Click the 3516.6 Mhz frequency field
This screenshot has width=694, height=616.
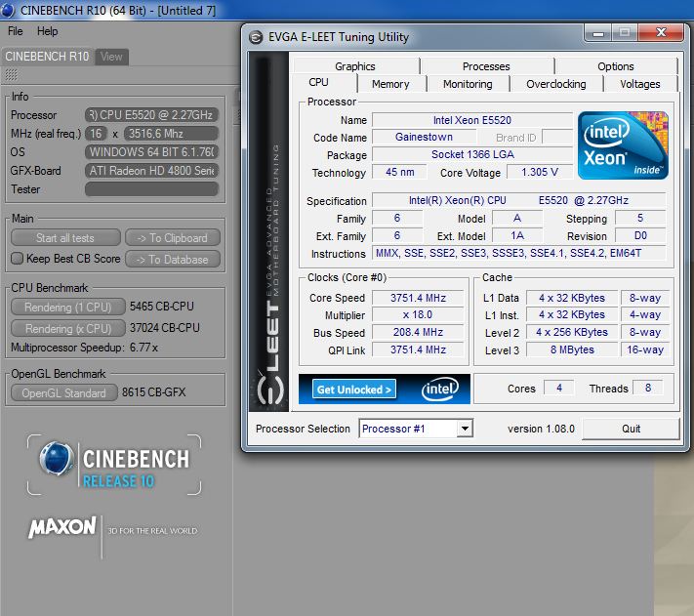pos(171,134)
